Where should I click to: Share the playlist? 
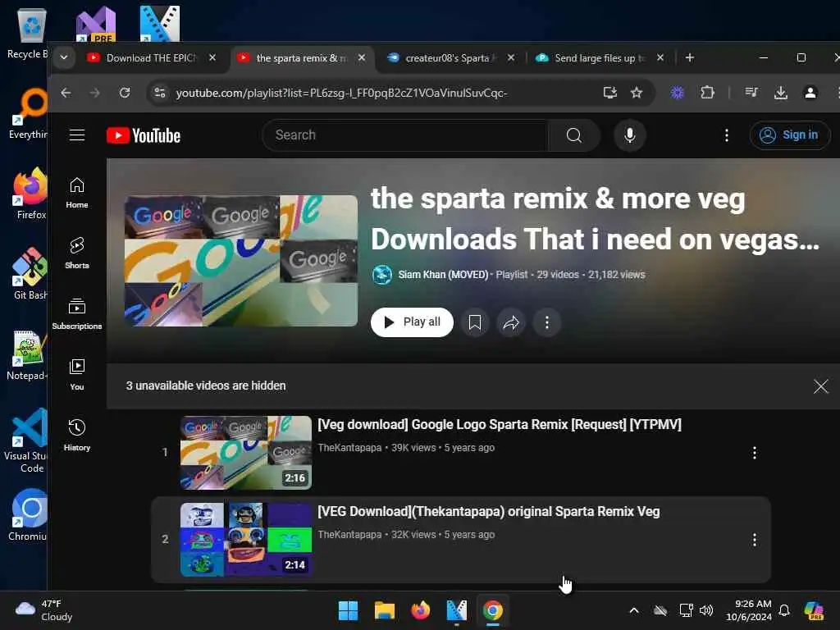(x=511, y=322)
